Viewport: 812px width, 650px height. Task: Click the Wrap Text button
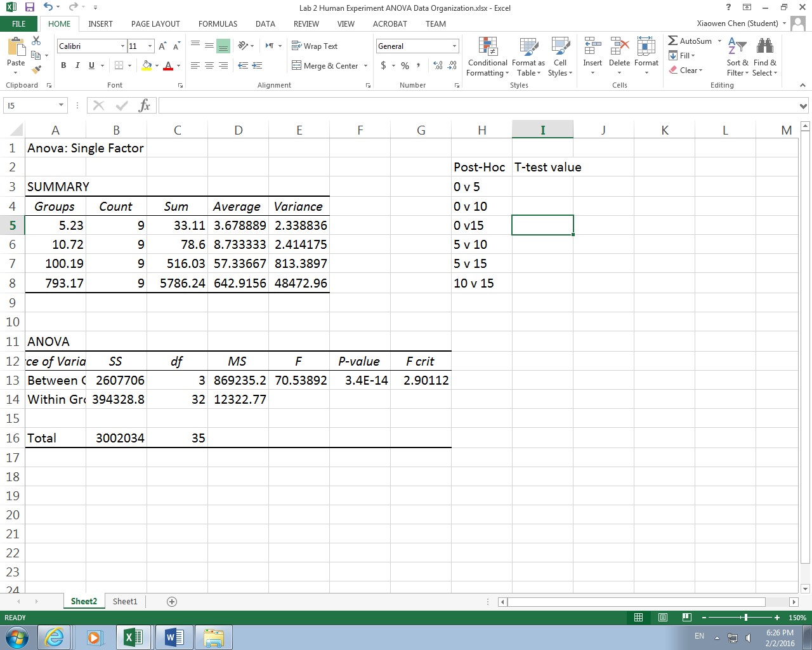(315, 46)
